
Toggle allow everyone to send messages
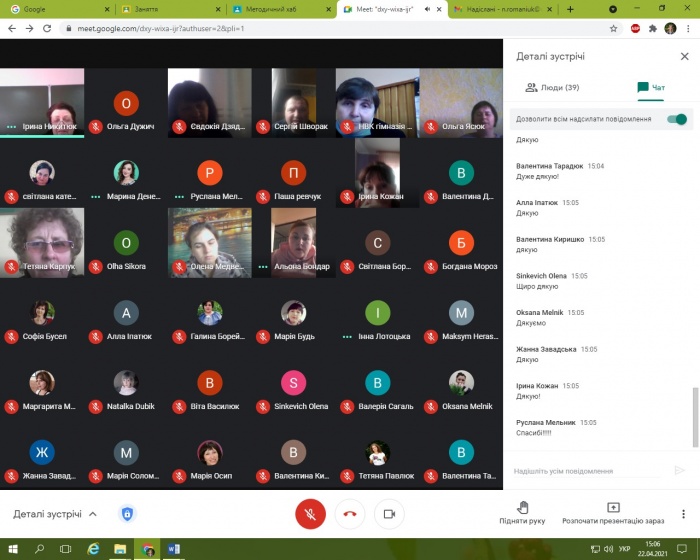pyautogui.click(x=677, y=119)
